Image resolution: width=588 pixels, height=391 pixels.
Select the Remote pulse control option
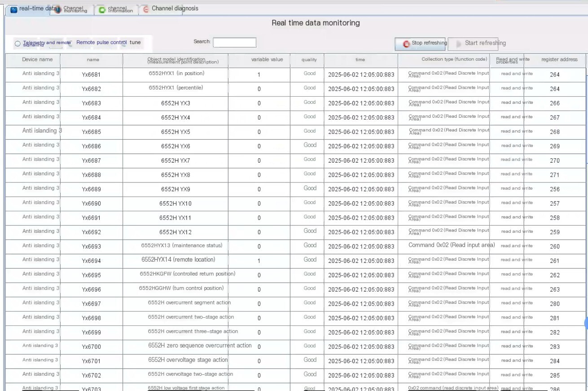click(x=101, y=42)
